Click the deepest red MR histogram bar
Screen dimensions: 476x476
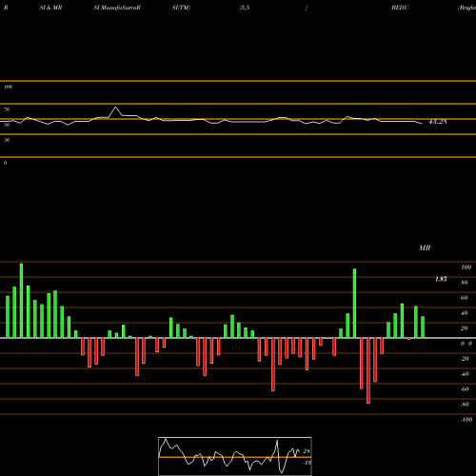(x=368, y=370)
